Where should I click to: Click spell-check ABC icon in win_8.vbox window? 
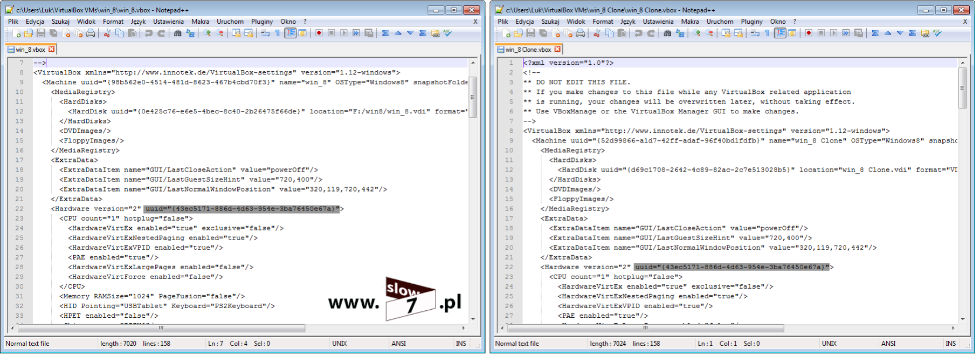point(448,33)
